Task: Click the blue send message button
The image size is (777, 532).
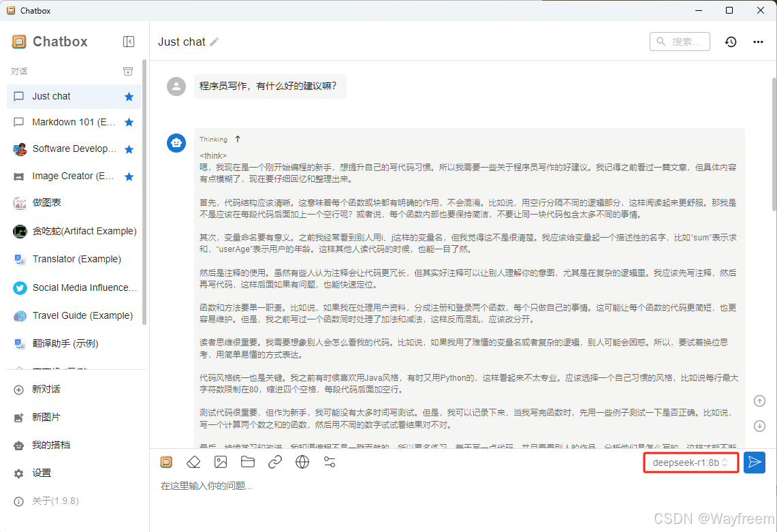Action: pyautogui.click(x=755, y=463)
